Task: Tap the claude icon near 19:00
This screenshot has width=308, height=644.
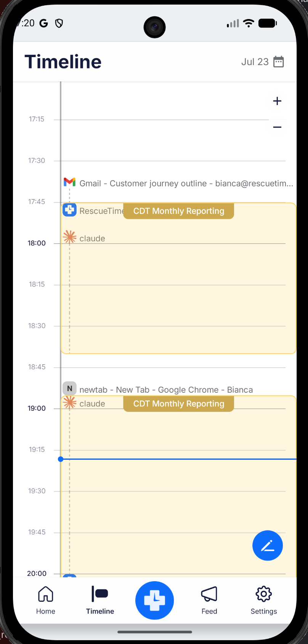Action: point(69,402)
